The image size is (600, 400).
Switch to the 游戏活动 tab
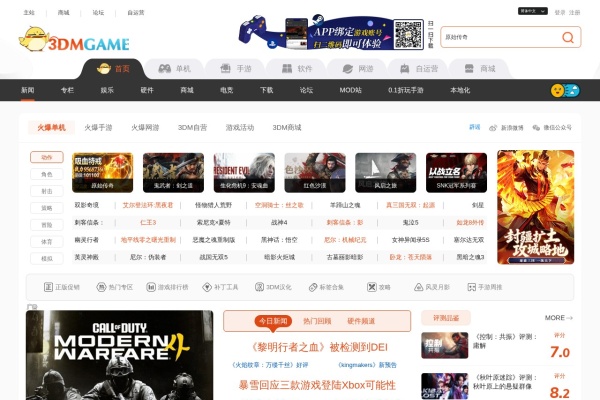pyautogui.click(x=240, y=127)
